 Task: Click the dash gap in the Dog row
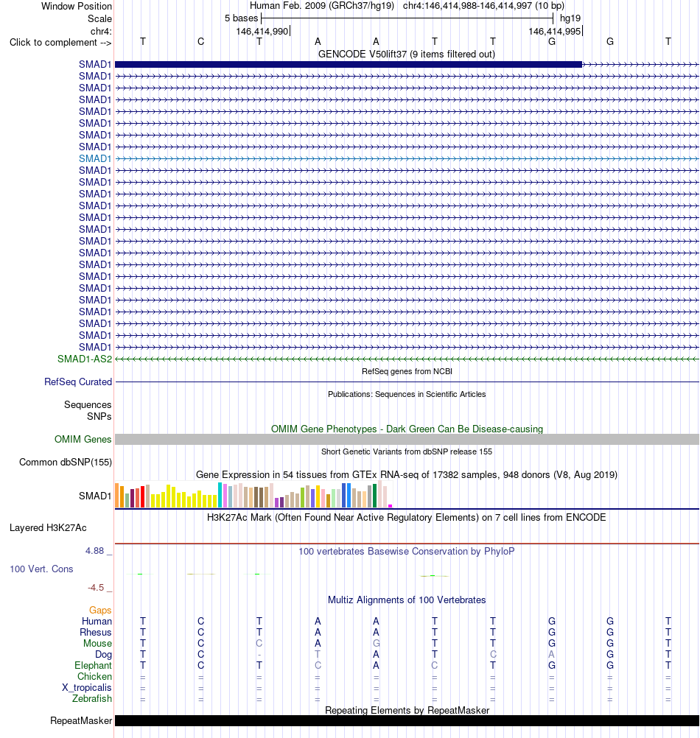click(x=259, y=656)
